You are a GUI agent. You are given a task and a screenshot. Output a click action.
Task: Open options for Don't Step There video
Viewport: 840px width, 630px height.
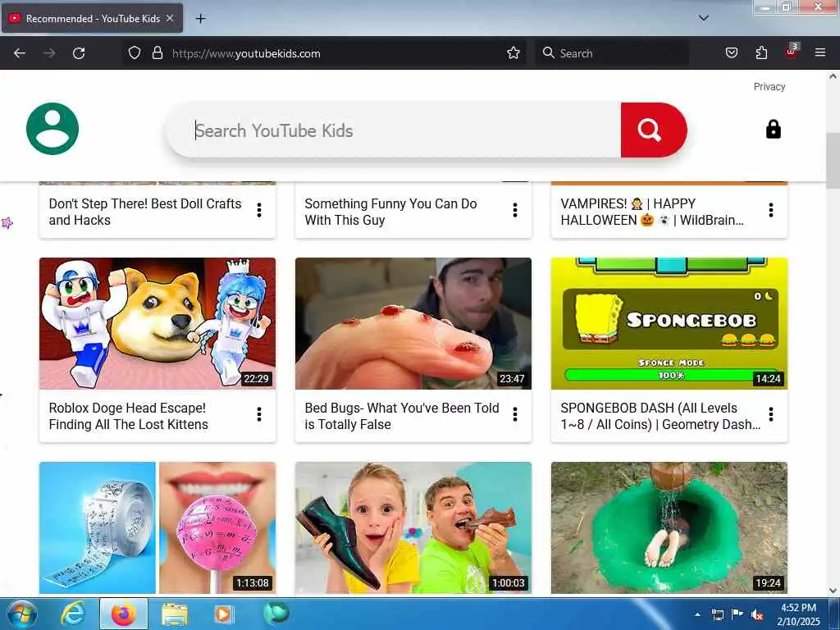tap(259, 210)
